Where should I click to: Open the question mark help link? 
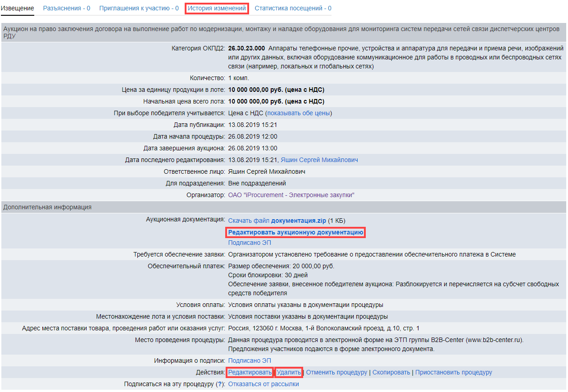tap(219, 384)
